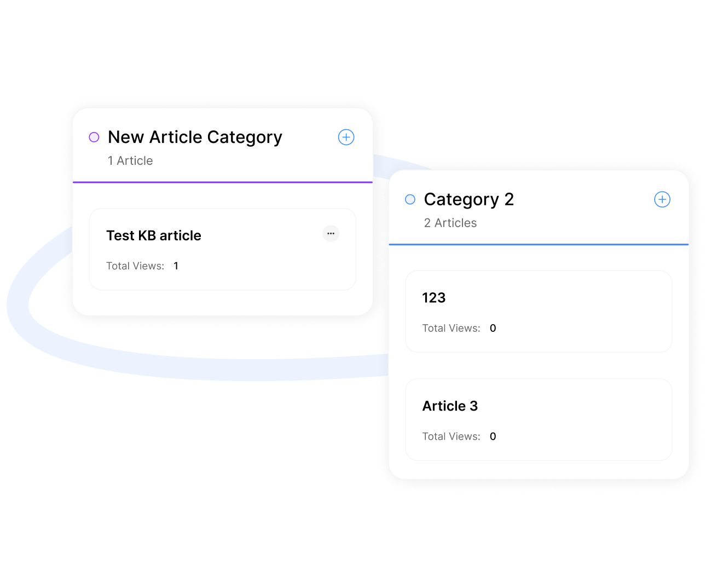The image size is (706, 588).
Task: Click the purple divider under New Article Category
Action: [223, 182]
